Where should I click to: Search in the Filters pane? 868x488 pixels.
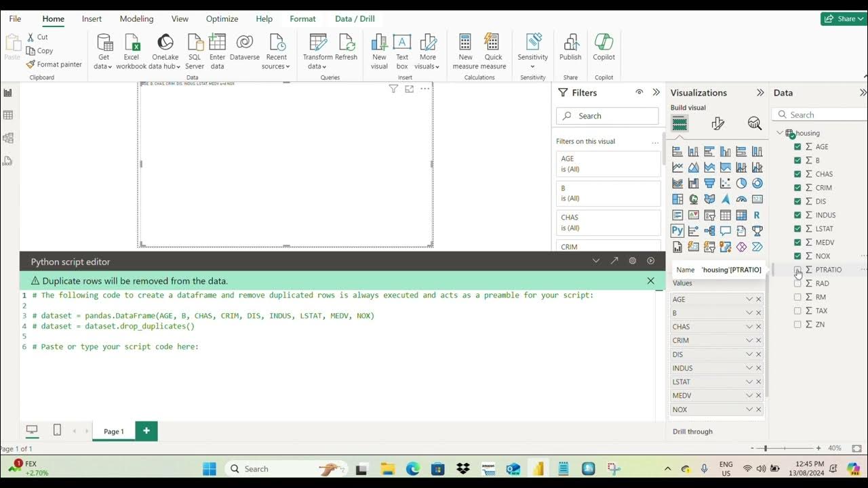pos(608,116)
